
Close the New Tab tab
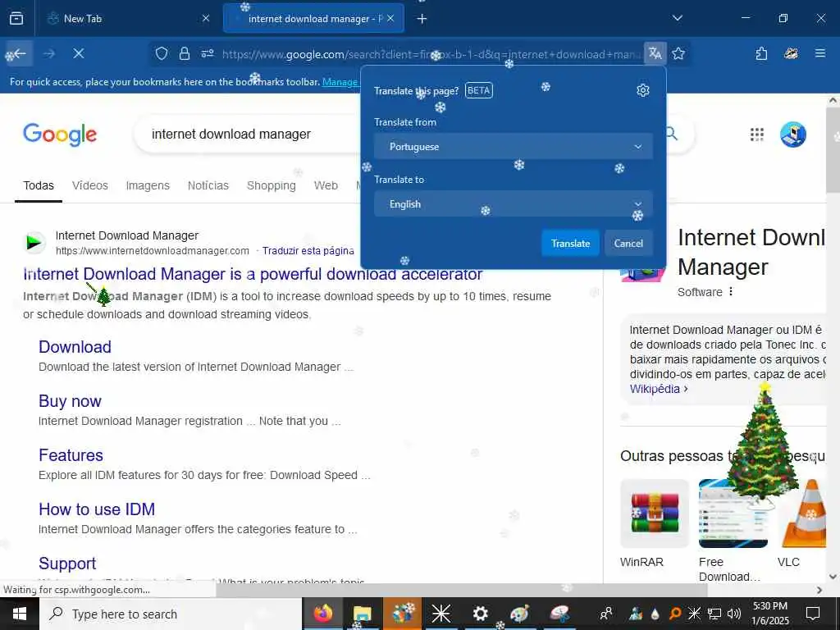click(x=206, y=18)
